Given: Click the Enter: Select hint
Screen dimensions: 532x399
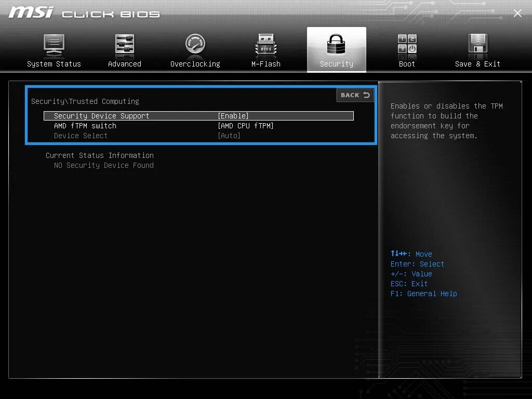Looking at the screenshot, I should (x=417, y=264).
